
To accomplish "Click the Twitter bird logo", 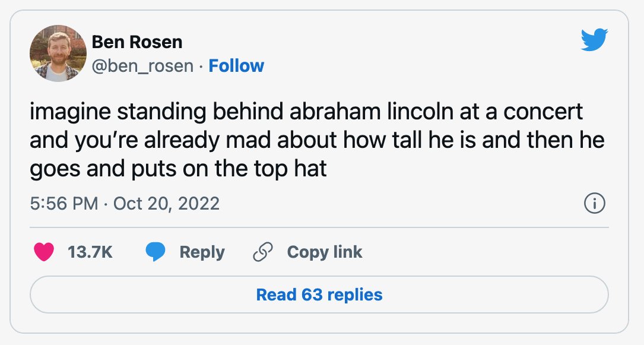I will 594,40.
